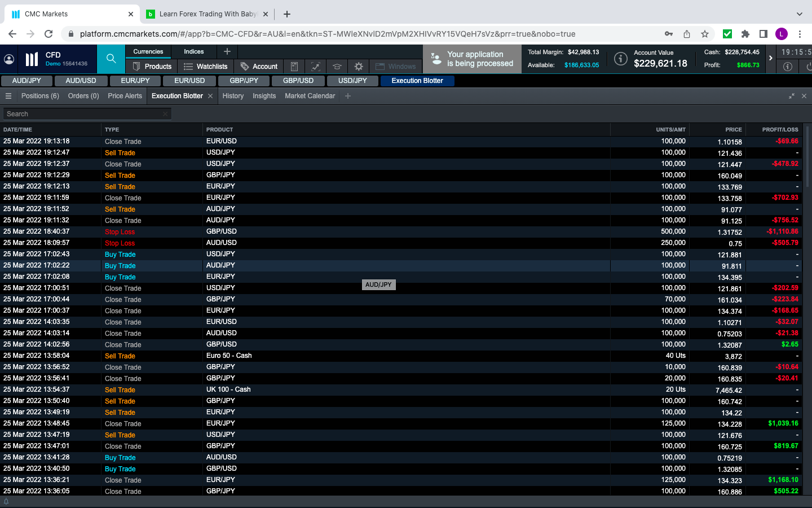Select the GBP/JPY window button
Screen dimensions: 812x508
[244, 81]
